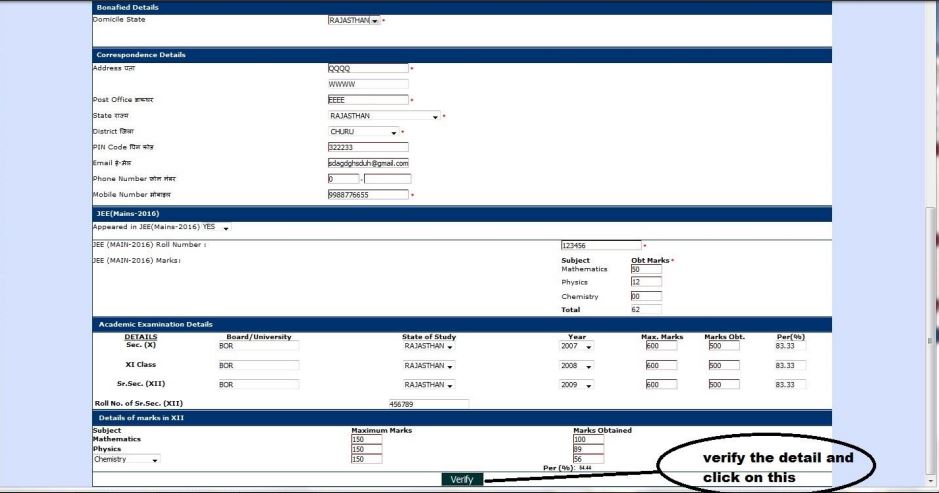Screen dimensions: 939x493
Task: Click the Roll No. of Sr.Sec. (XII) field
Action: click(428, 404)
